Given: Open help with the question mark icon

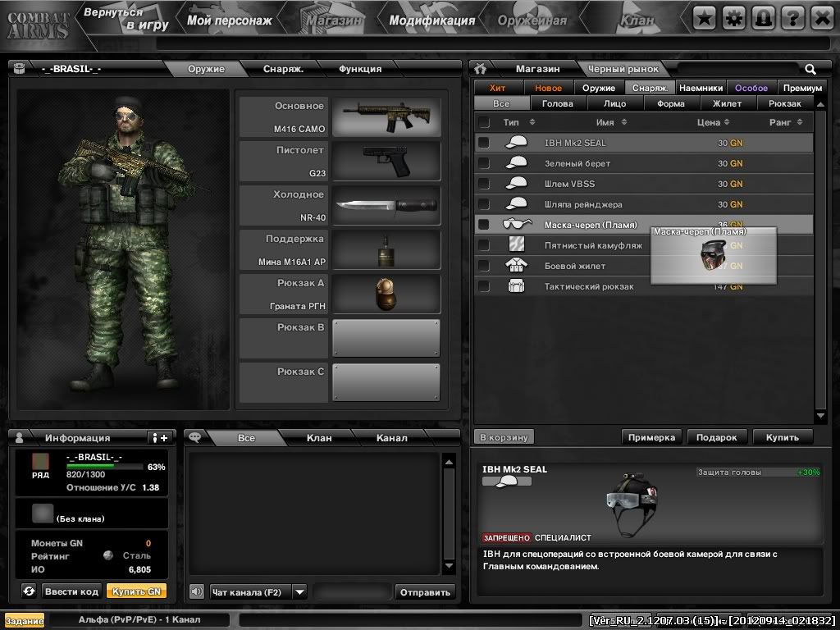Looking at the screenshot, I should (x=794, y=16).
